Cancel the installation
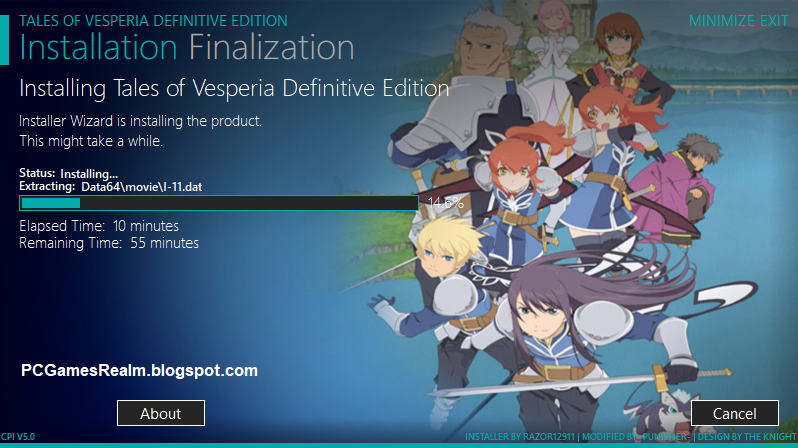Viewport: 798px width, 448px height. (734, 413)
